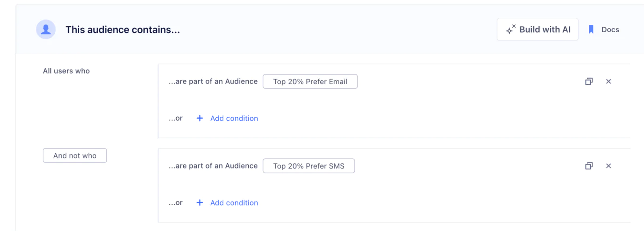
Task: Open the Top 20% Prefer SMS audience selector
Action: pyautogui.click(x=309, y=166)
